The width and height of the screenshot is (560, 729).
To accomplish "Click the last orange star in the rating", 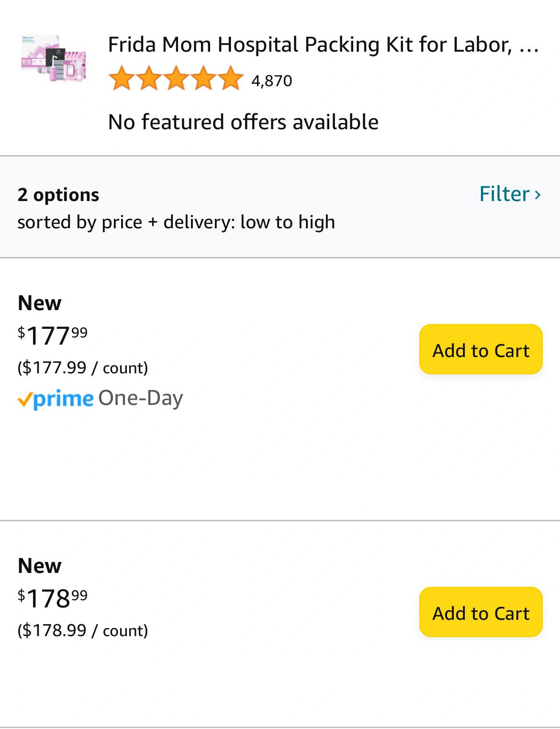I will click(232, 79).
